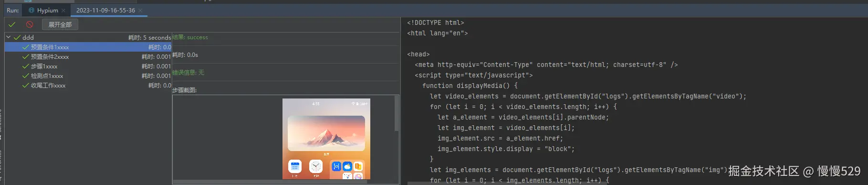Click the 耗时: 0.0s detail text
868x185 pixels.
(185, 54)
